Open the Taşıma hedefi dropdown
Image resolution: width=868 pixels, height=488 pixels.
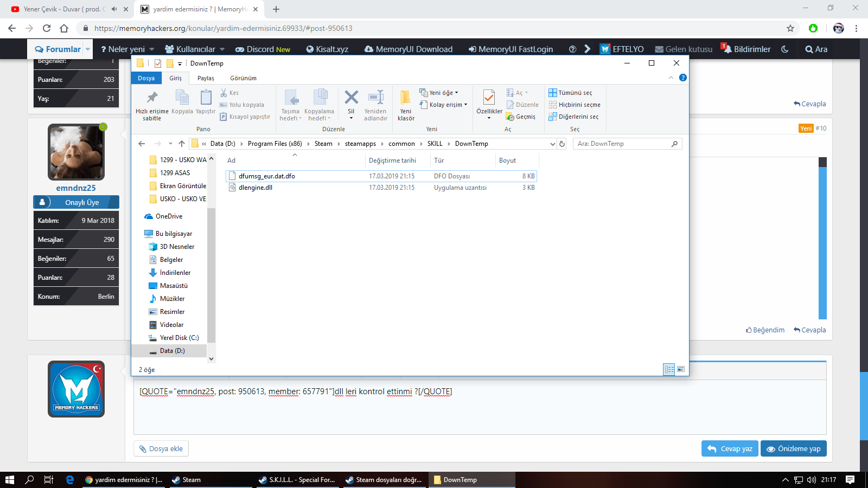[x=291, y=105]
